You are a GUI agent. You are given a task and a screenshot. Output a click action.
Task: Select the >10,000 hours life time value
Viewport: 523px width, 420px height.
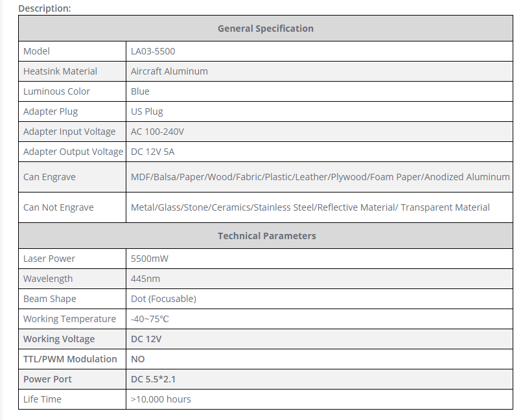pyautogui.click(x=161, y=399)
